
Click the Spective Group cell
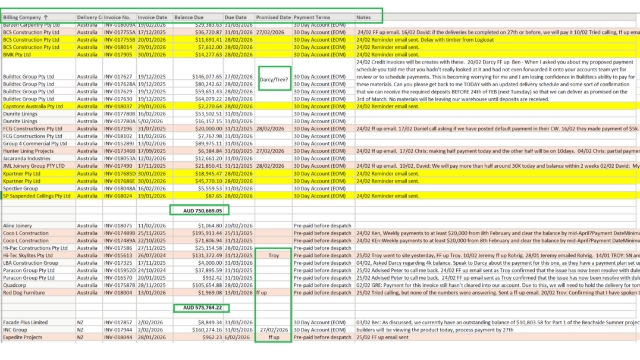39,189
